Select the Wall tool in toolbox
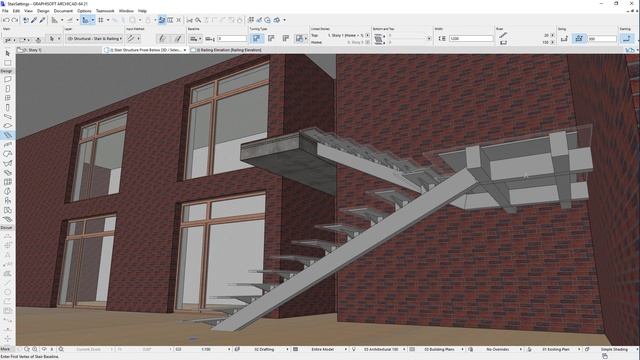 coord(7,79)
